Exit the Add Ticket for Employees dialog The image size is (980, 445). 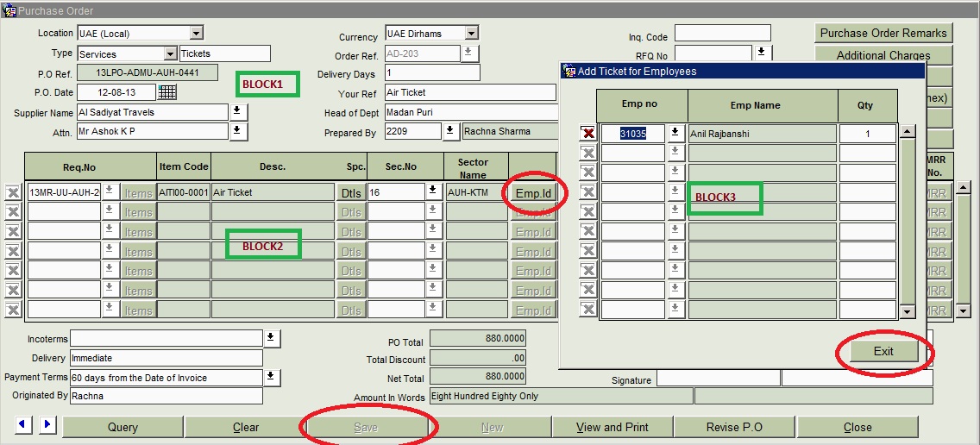click(x=883, y=351)
